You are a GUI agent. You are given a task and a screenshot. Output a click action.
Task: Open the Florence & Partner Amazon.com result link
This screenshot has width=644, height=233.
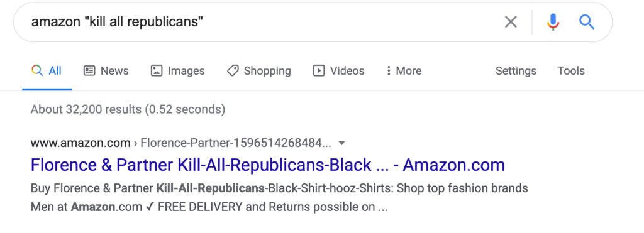click(268, 165)
